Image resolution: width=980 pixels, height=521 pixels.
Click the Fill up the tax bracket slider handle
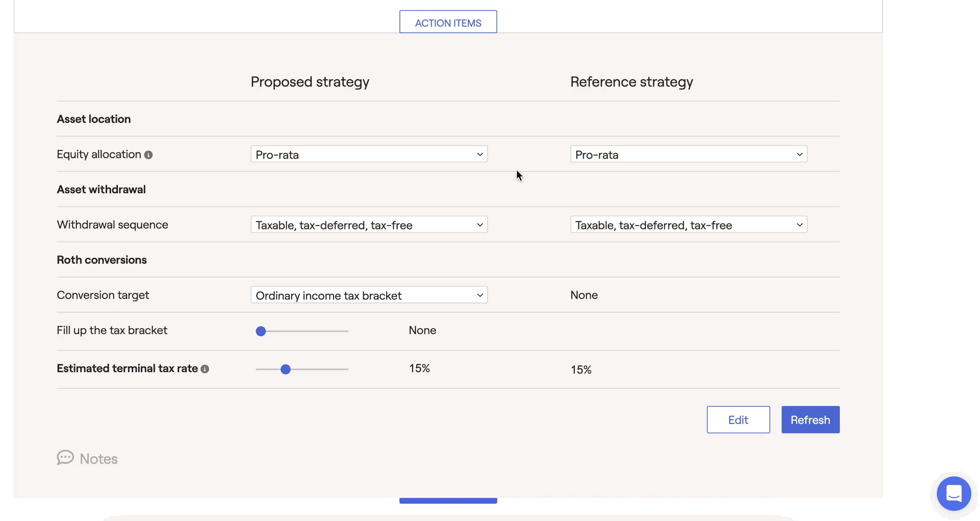(x=261, y=331)
